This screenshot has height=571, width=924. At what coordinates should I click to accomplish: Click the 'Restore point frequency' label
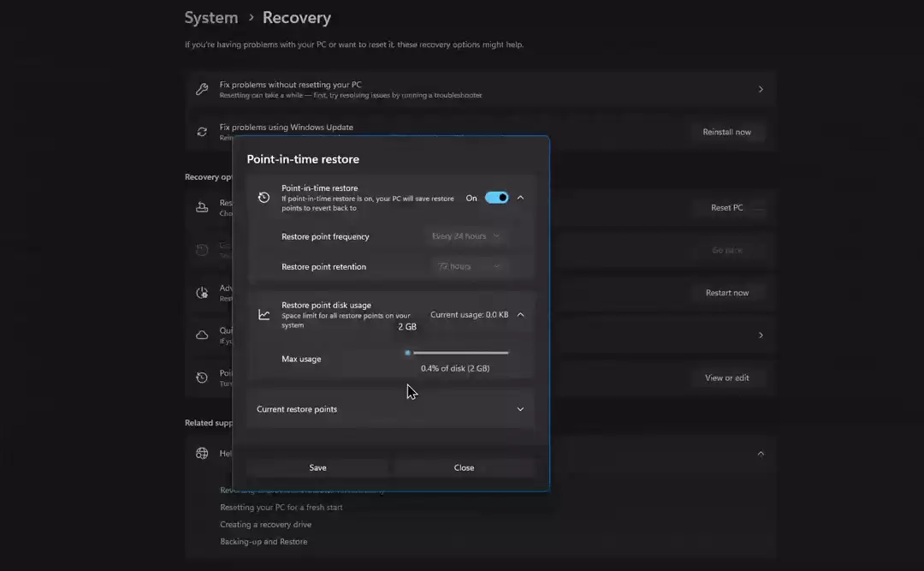click(325, 236)
